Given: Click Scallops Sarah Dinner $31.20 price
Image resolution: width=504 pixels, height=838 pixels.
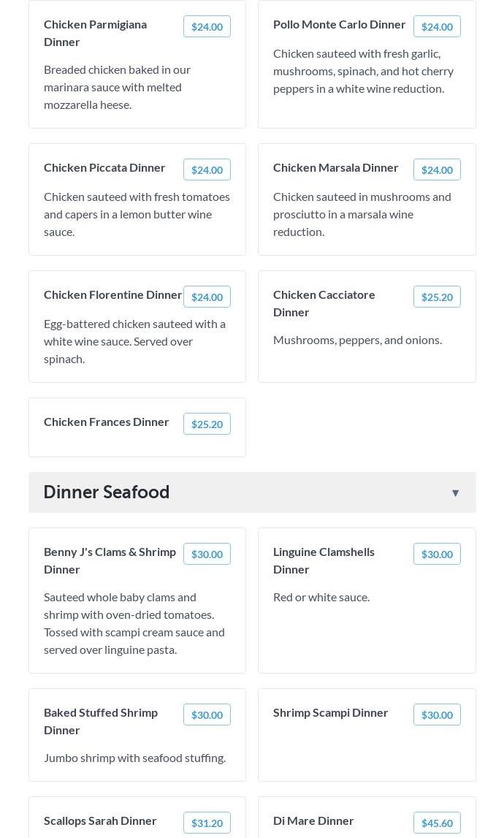Looking at the screenshot, I should pos(207,823).
